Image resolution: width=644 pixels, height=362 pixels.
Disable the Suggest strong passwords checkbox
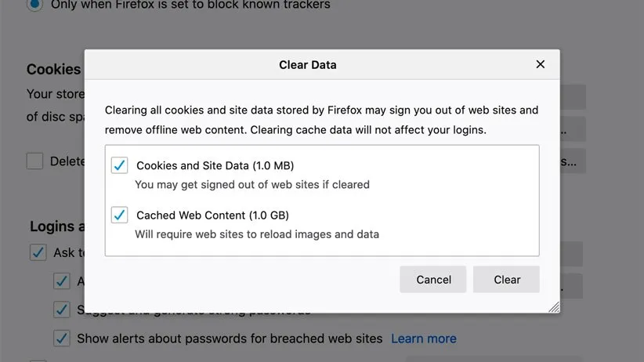[62, 310]
